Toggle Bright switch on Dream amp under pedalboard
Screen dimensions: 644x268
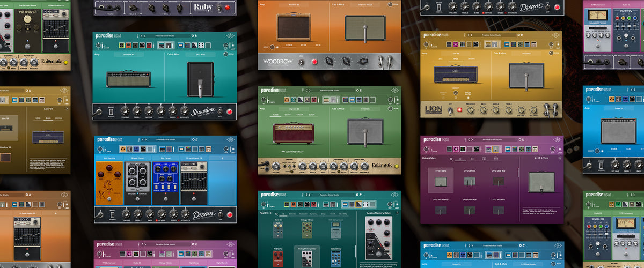[112, 215]
